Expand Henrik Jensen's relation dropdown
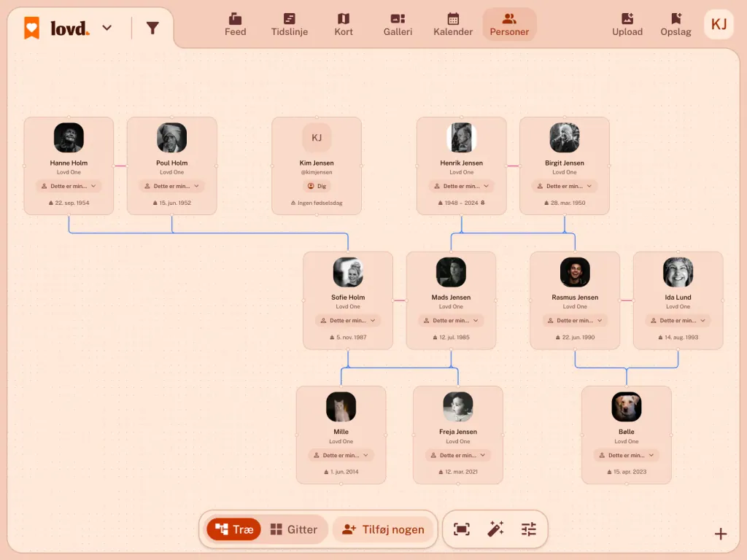Viewport: 747px width, 560px height. 461,186
